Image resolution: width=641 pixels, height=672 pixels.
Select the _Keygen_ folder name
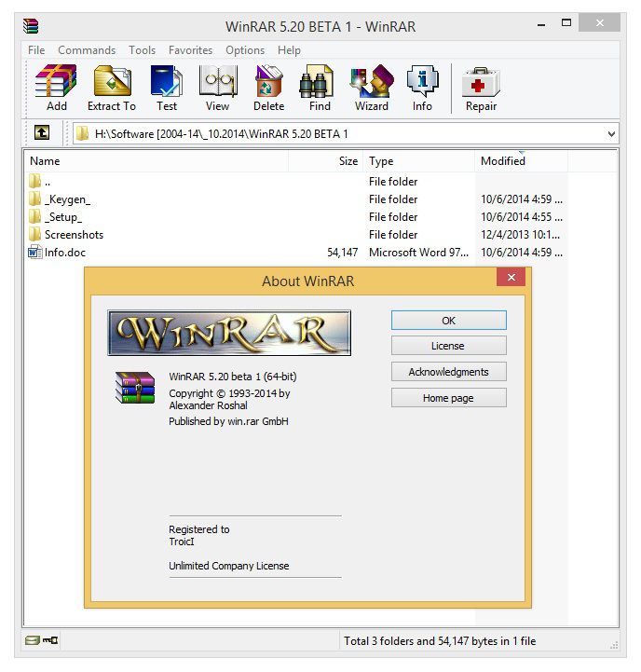coord(68,199)
